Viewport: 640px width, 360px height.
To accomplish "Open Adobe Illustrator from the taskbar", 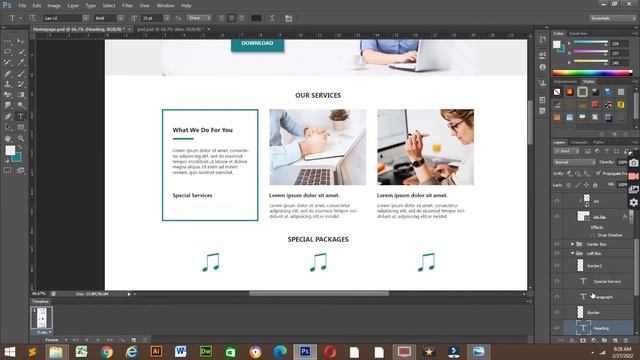I will (x=156, y=352).
